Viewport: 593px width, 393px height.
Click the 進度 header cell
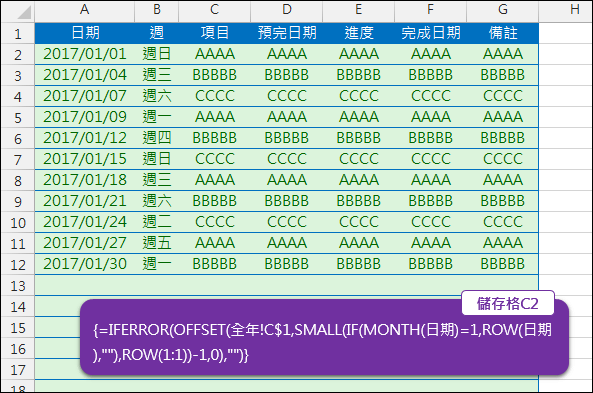(359, 33)
